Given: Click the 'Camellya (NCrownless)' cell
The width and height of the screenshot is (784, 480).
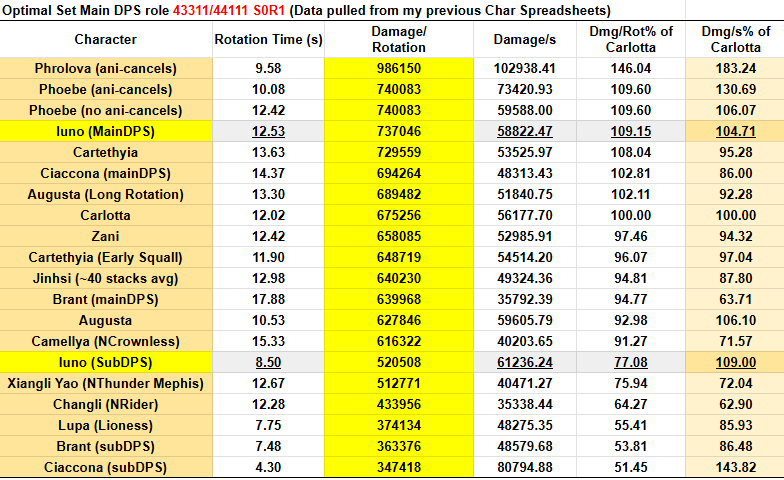Looking at the screenshot, I should [x=106, y=342].
